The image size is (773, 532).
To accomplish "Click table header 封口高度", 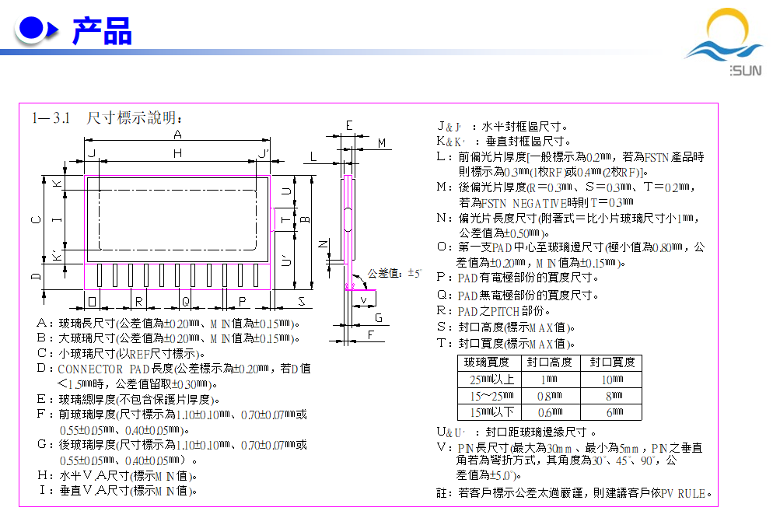I will point(549,362).
